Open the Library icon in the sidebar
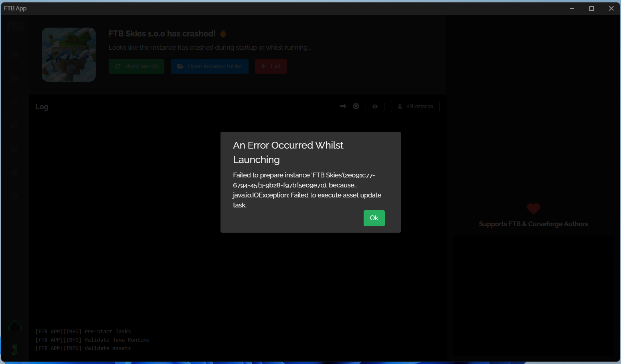 (x=14, y=78)
